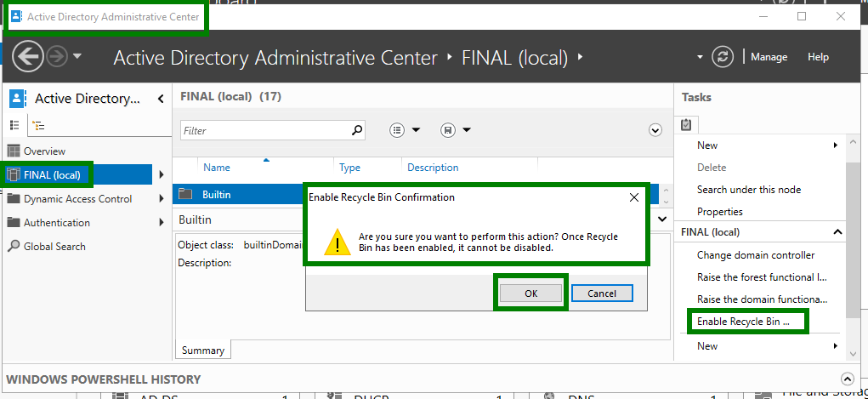
Task: Switch to list view in navigation pane
Action: click(x=14, y=125)
